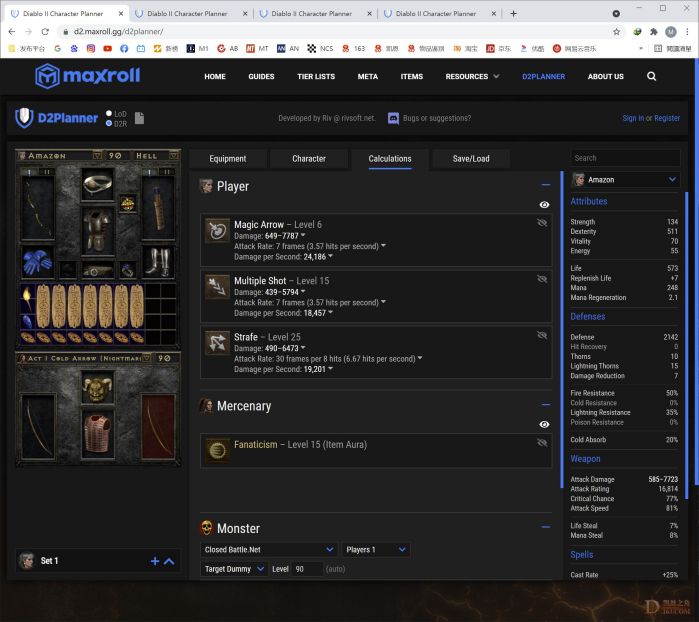Click the Register link
The height and width of the screenshot is (622, 699).
pyautogui.click(x=667, y=118)
